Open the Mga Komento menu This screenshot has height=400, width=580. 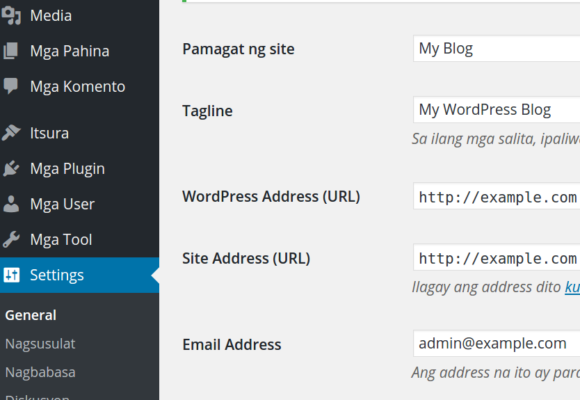click(80, 86)
